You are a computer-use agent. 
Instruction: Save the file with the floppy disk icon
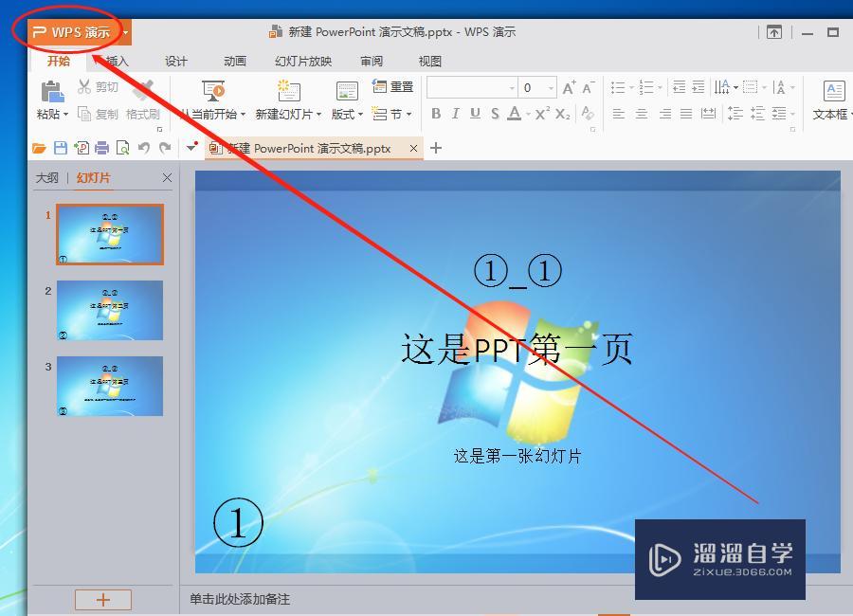point(61,148)
